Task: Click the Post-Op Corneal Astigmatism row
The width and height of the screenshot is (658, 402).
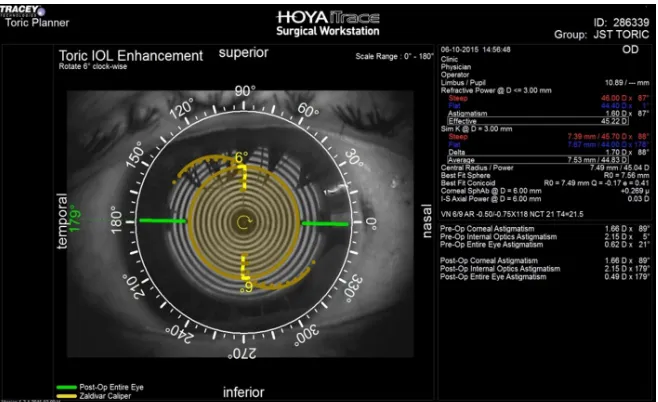Action: [545, 261]
